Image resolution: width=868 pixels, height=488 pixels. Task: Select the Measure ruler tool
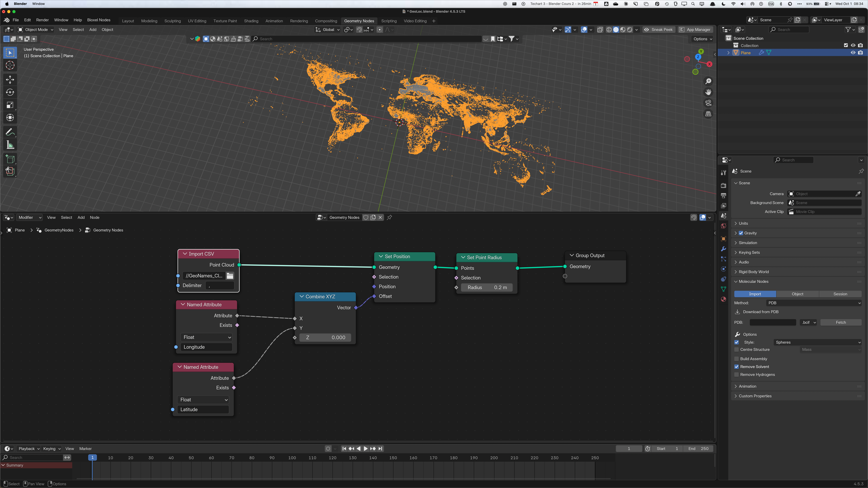(10, 145)
